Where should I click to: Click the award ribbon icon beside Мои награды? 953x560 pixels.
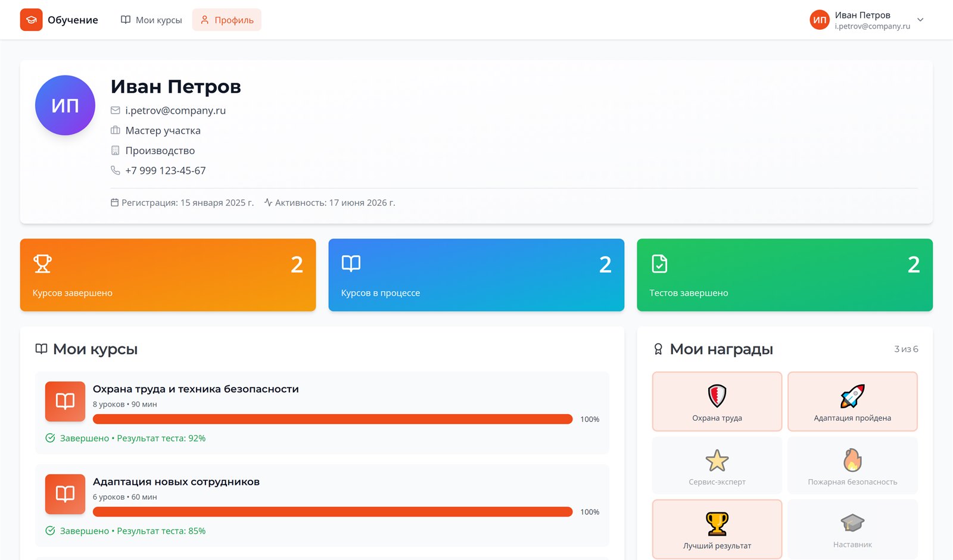658,349
